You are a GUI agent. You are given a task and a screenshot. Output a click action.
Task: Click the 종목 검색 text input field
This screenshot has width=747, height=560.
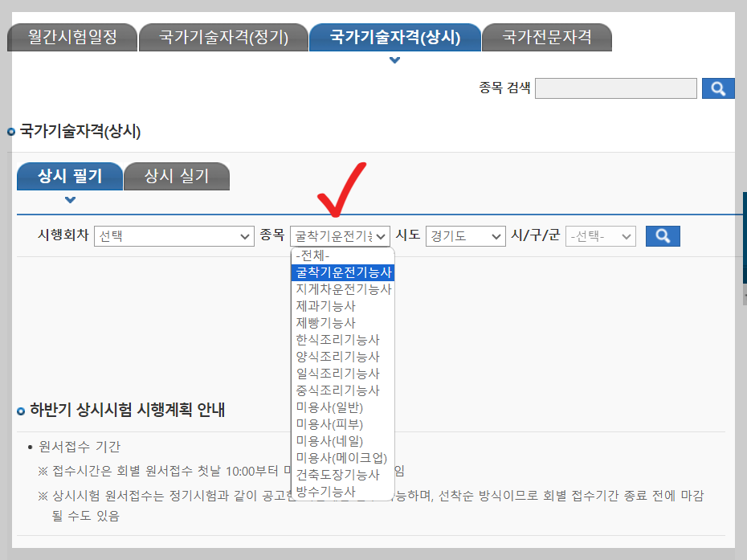tap(615, 88)
